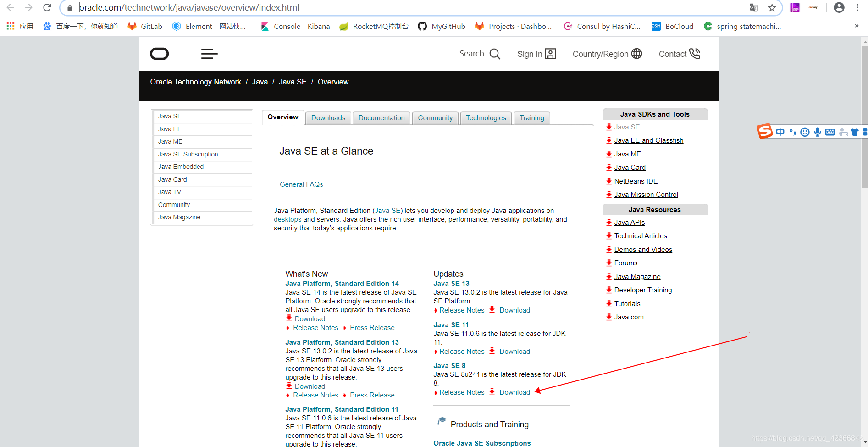The image size is (868, 447).
Task: Click the browser address bar URL
Action: [x=189, y=7]
